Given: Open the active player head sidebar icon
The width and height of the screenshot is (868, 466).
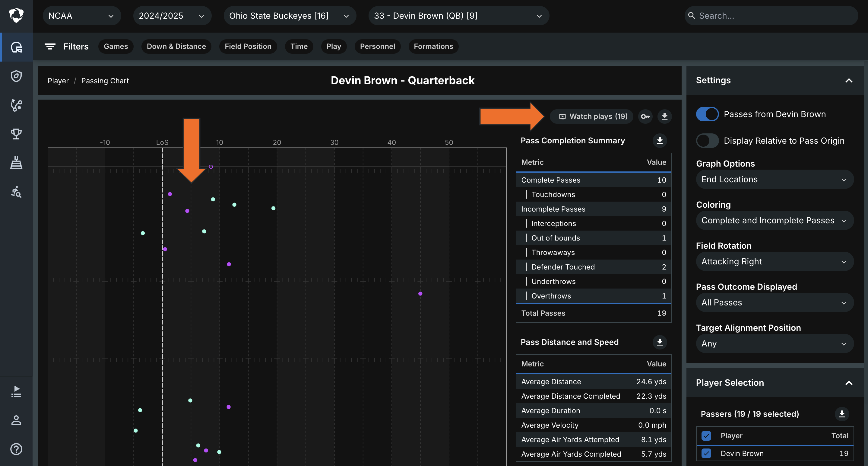Looking at the screenshot, I should 16,47.
